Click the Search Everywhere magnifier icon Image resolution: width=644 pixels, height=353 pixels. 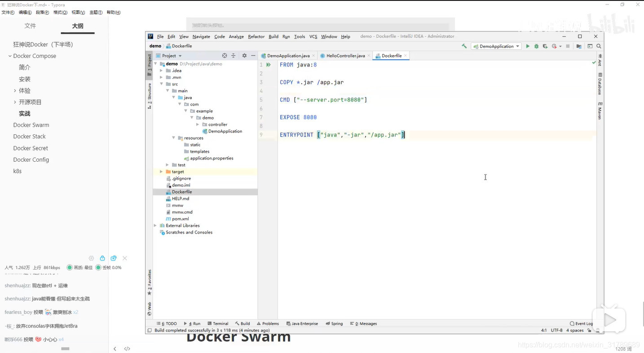(599, 46)
